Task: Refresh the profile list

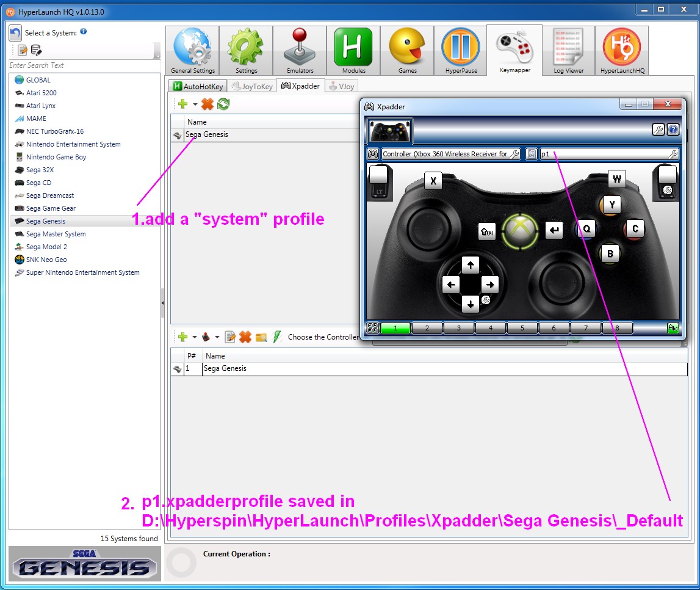Action: click(223, 104)
